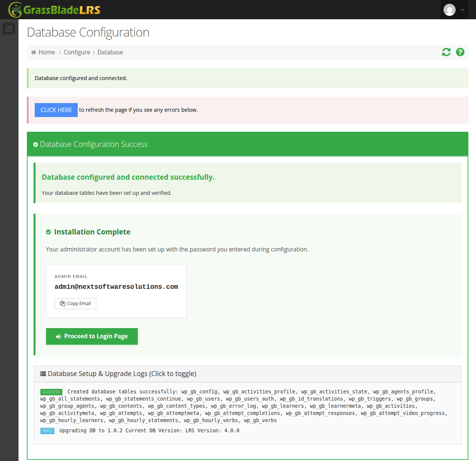Click the admin email address text
This screenshot has width=476, height=461.
(x=116, y=287)
